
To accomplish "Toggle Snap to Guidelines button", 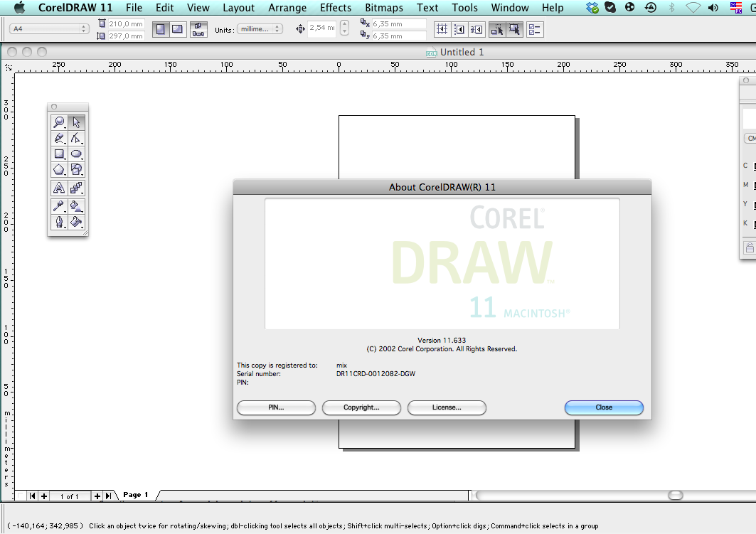I will pyautogui.click(x=459, y=29).
